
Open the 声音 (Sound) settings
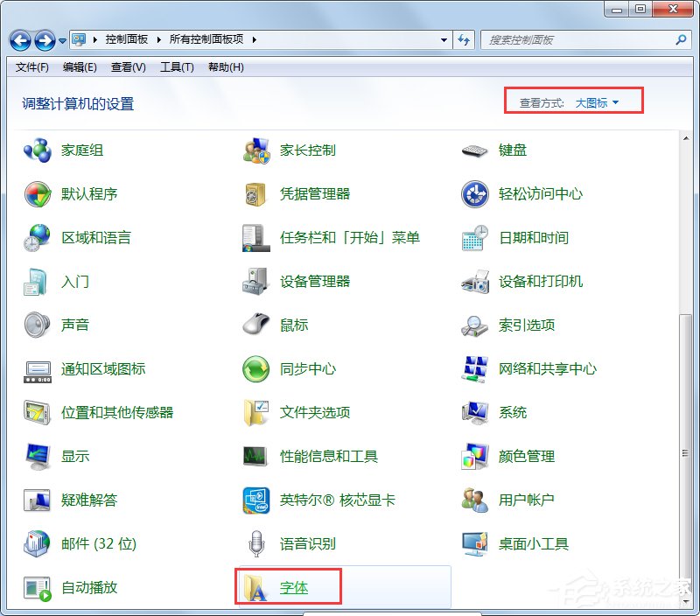(x=75, y=325)
